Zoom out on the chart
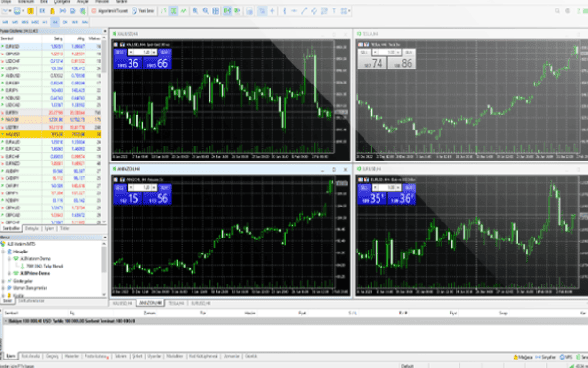This screenshot has height=368, width=588. click(x=206, y=11)
